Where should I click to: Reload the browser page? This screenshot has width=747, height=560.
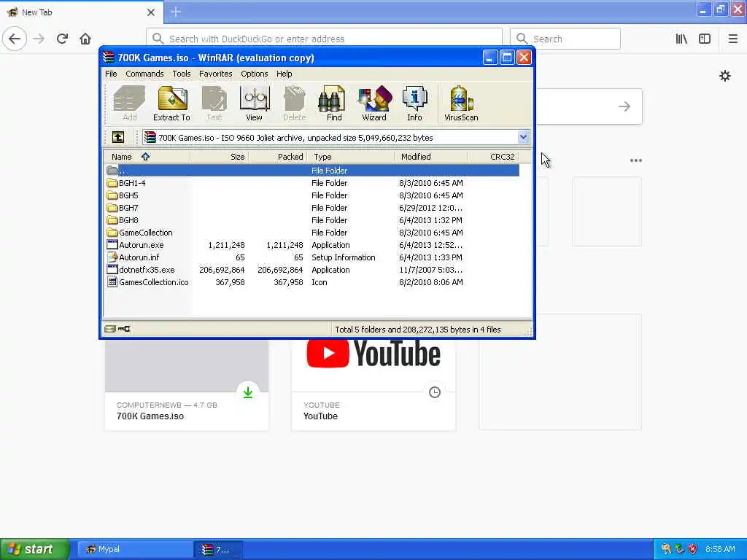(x=62, y=39)
